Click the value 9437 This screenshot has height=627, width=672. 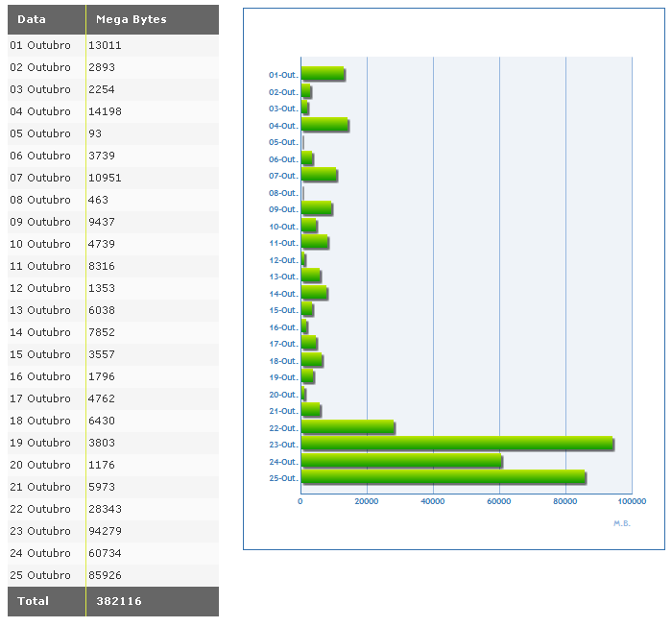tap(102, 222)
